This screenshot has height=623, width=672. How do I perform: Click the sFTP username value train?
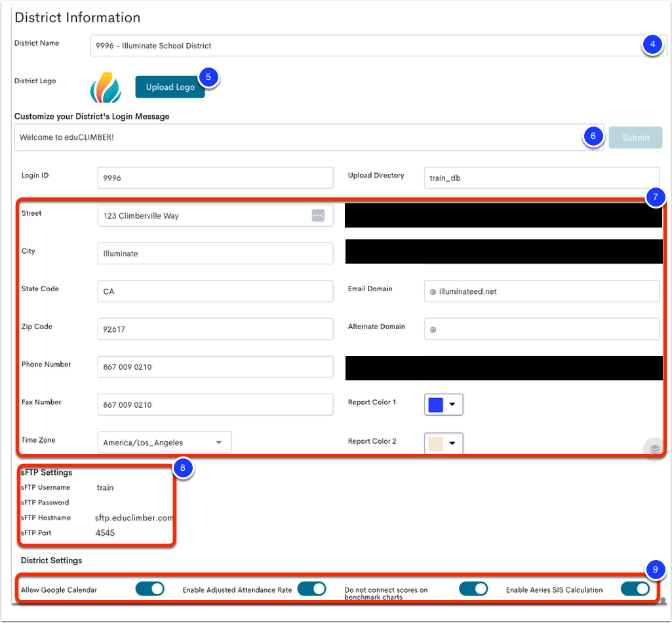coord(105,487)
